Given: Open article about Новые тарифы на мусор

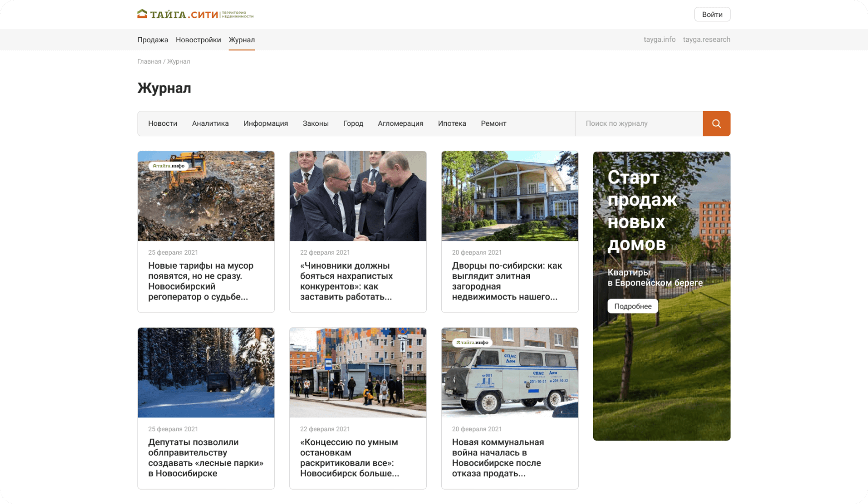Looking at the screenshot, I should pos(201,281).
